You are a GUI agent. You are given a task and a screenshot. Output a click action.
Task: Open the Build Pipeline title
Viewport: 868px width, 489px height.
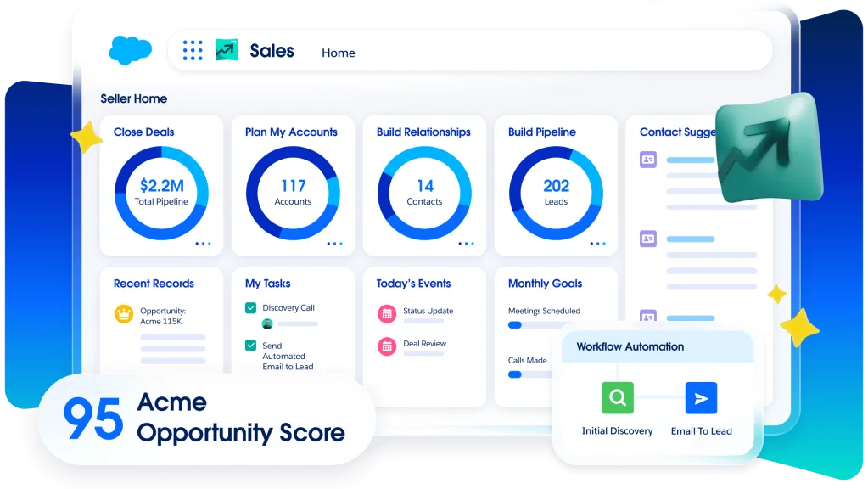tap(542, 132)
